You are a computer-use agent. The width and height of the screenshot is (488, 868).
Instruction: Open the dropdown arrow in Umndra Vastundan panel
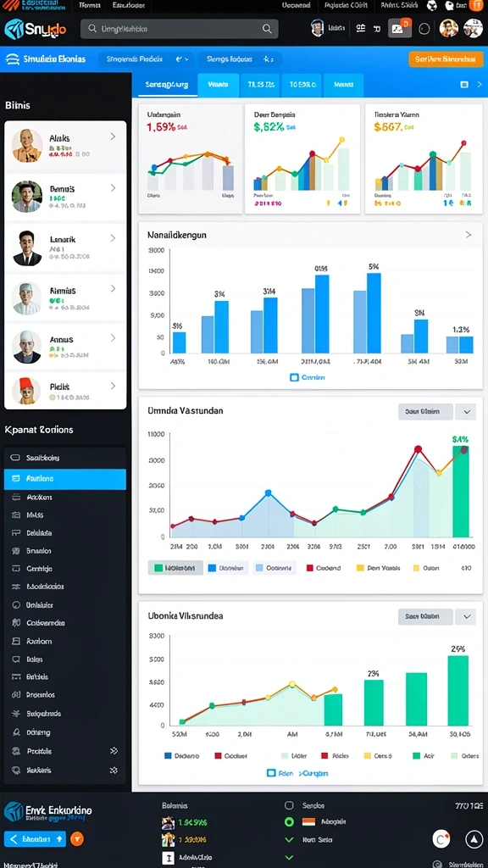tap(467, 412)
